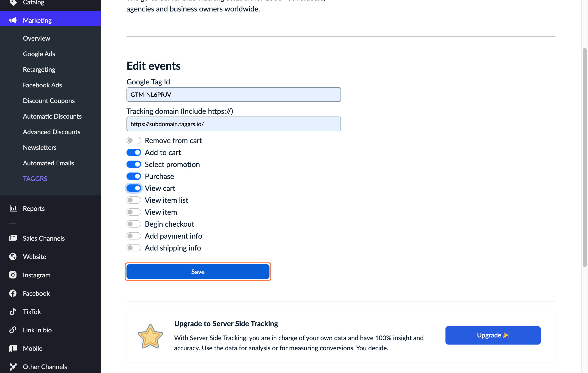This screenshot has height=373, width=588.
Task: Select the Newsletters menu item
Action: tap(39, 147)
